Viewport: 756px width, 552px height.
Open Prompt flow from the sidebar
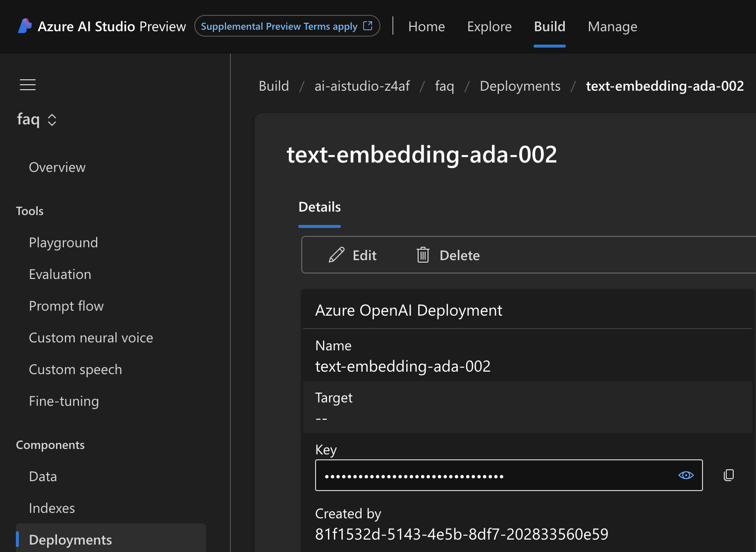66,306
